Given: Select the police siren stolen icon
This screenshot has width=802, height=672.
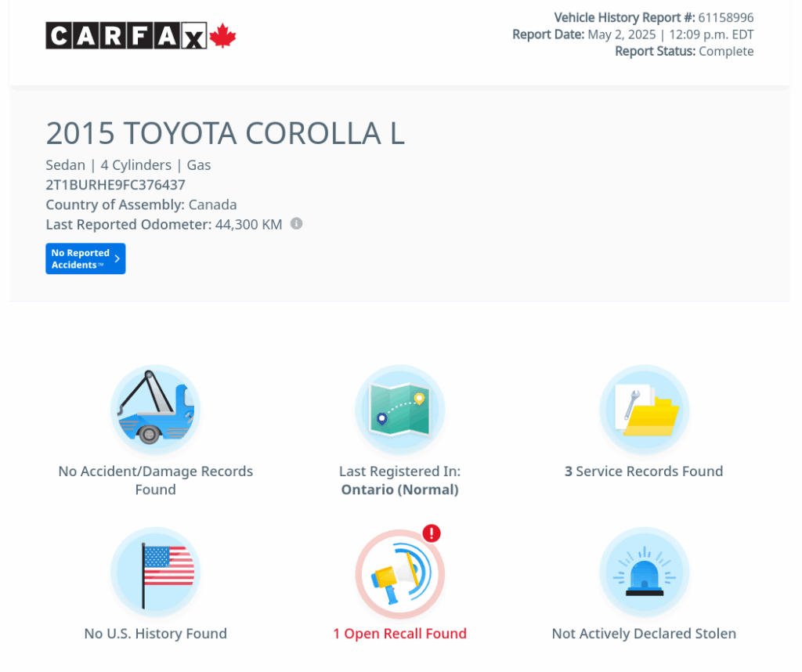Looking at the screenshot, I should (x=645, y=572).
